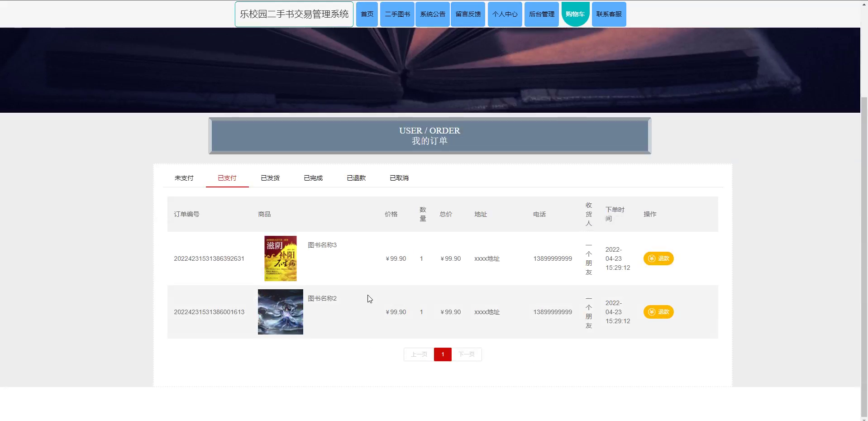Viewport: 868px width, 421px height.
Task: Click the 下单时间 column header
Action: click(x=615, y=214)
